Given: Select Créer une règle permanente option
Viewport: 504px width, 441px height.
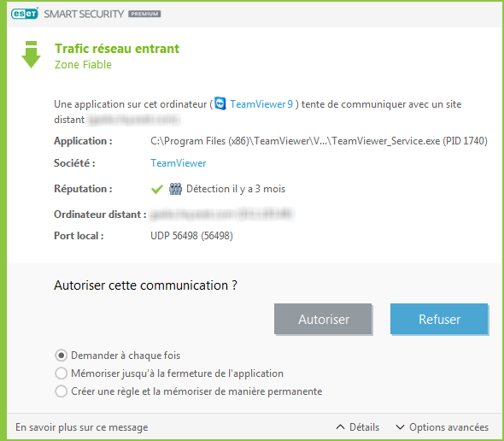Looking at the screenshot, I should tap(61, 391).
